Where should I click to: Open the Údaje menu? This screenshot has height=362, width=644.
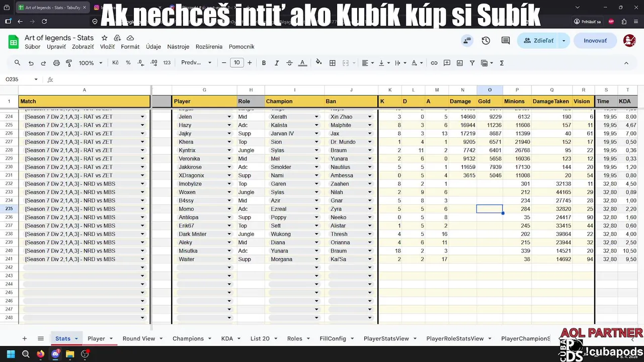(153, 47)
